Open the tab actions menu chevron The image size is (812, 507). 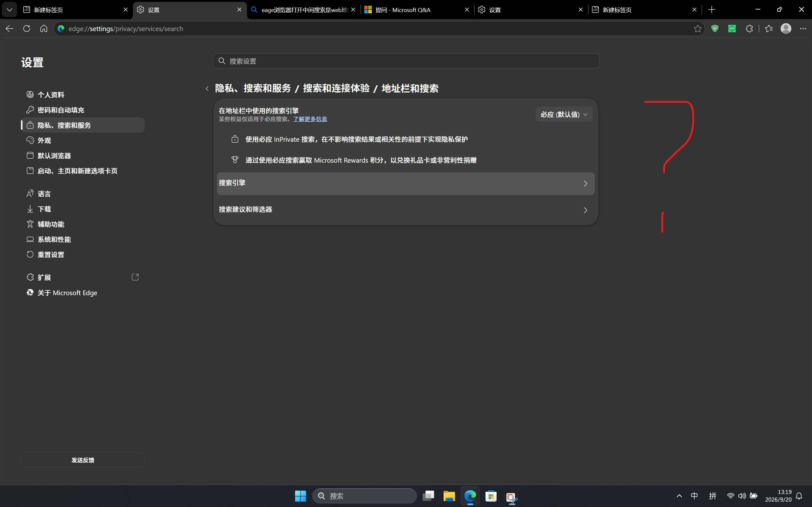10,10
